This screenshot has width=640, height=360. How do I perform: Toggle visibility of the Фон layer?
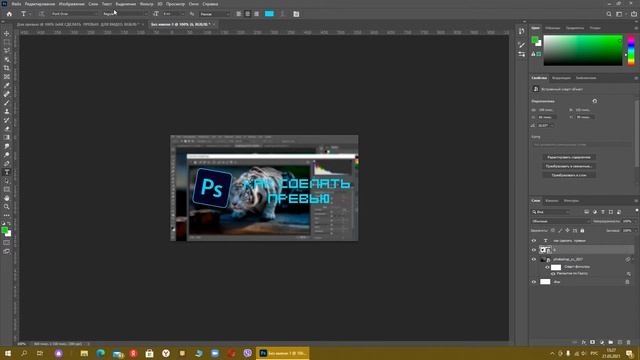click(x=534, y=282)
